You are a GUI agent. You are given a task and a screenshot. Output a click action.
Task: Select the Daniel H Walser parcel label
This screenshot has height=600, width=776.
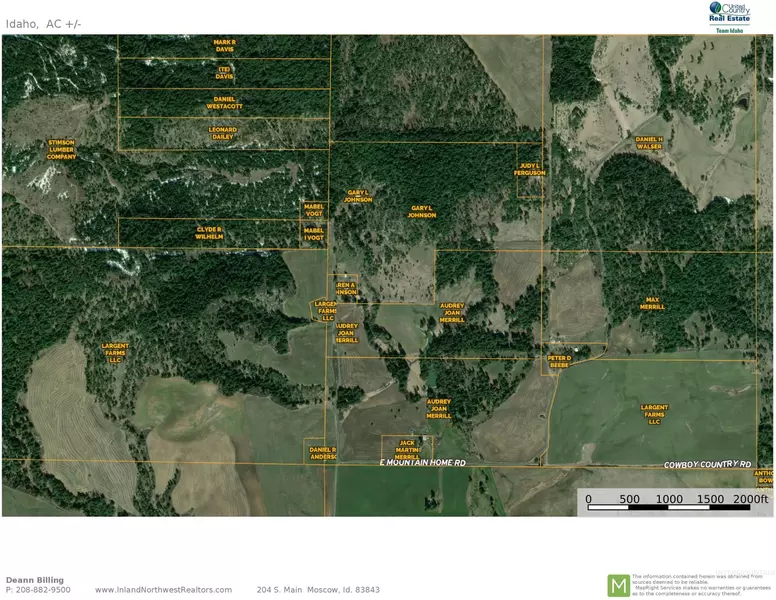(x=649, y=143)
